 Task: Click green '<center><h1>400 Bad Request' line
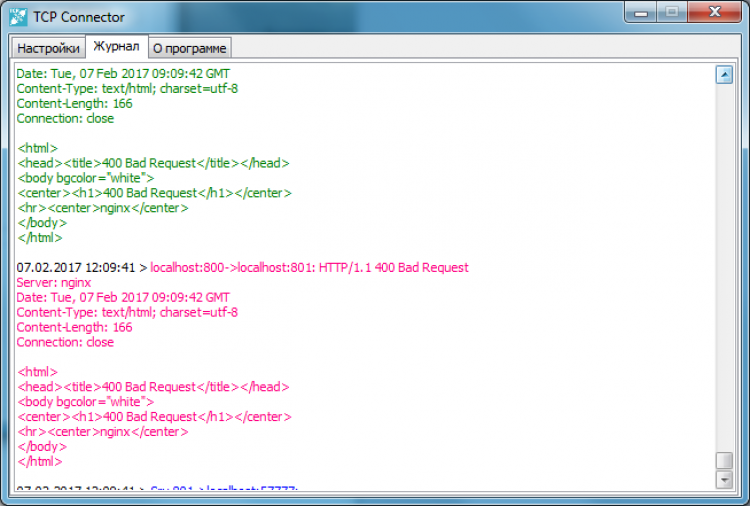click(x=154, y=193)
